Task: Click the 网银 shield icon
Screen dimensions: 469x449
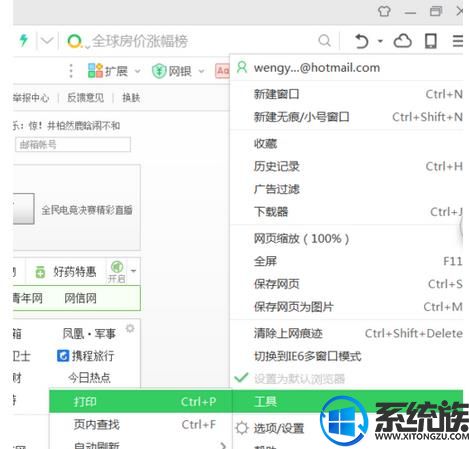Action: pos(159,71)
